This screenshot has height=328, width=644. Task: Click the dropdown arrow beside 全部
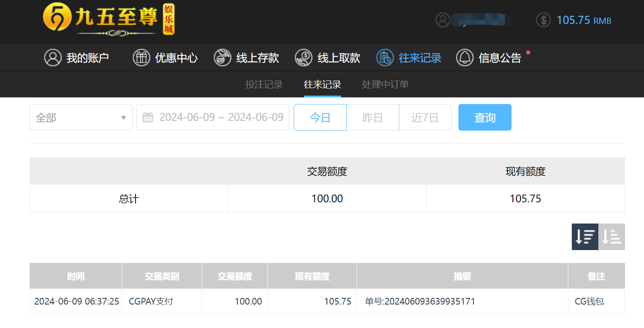point(124,117)
